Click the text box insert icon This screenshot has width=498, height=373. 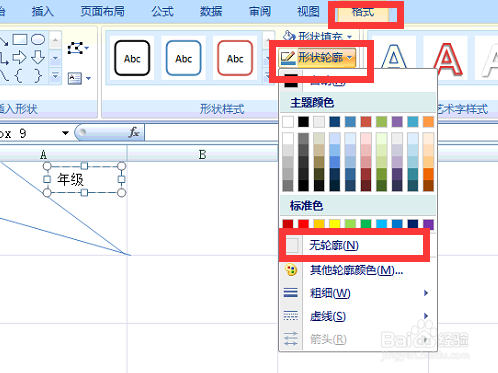click(x=75, y=78)
